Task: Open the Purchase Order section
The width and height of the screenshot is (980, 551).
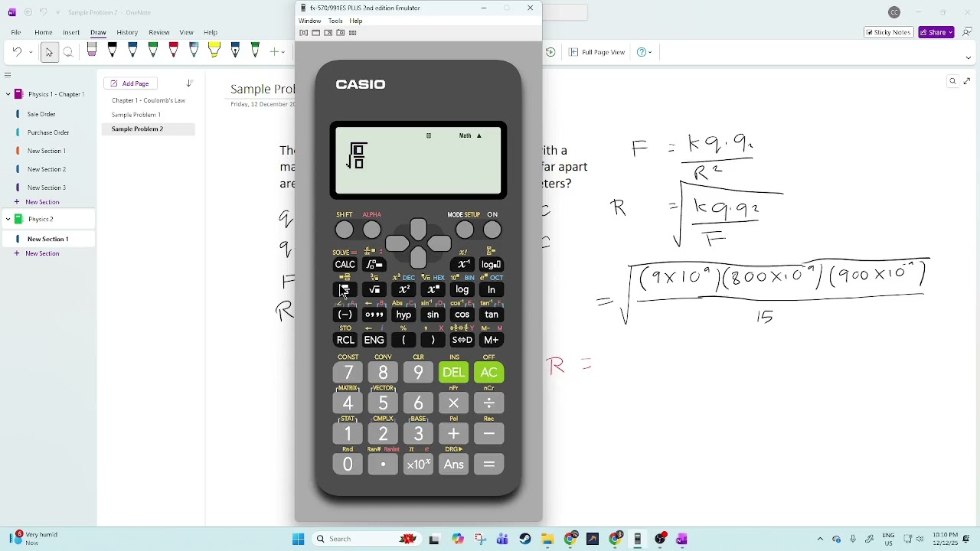Action: click(48, 132)
